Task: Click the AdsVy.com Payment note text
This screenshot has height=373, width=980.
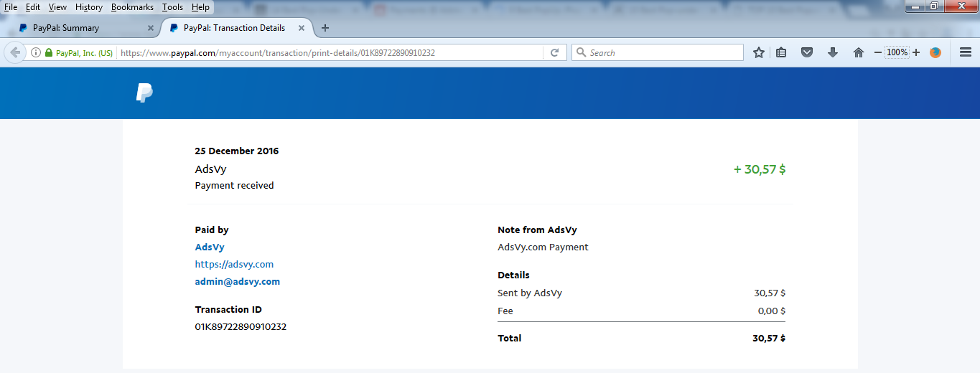Action: [543, 247]
